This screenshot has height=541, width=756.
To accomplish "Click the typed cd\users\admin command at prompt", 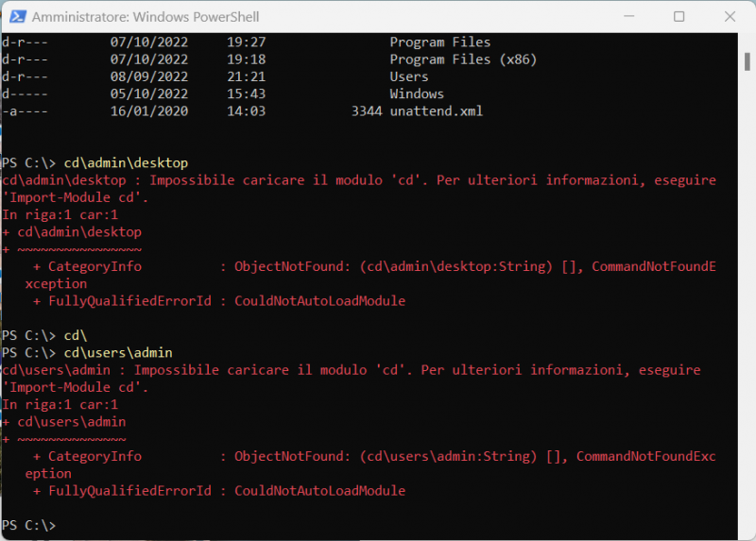I will pos(118,352).
